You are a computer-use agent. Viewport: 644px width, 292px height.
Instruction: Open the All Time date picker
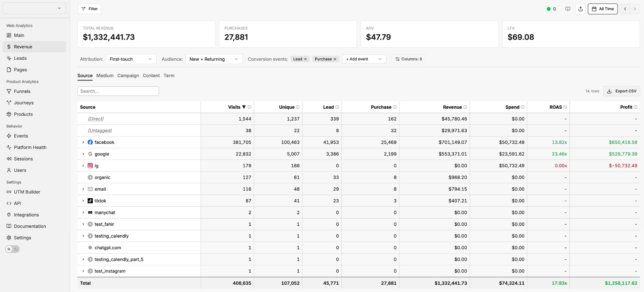pyautogui.click(x=603, y=9)
